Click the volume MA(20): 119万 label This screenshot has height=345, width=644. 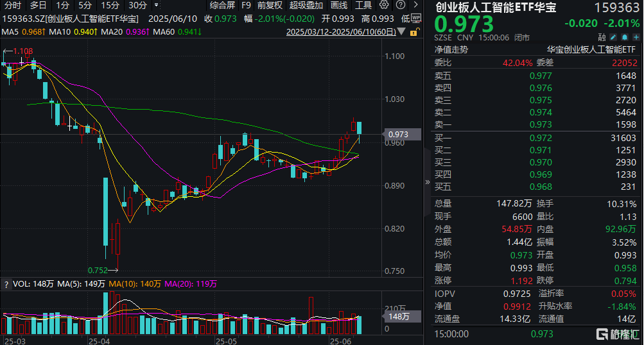(x=191, y=284)
